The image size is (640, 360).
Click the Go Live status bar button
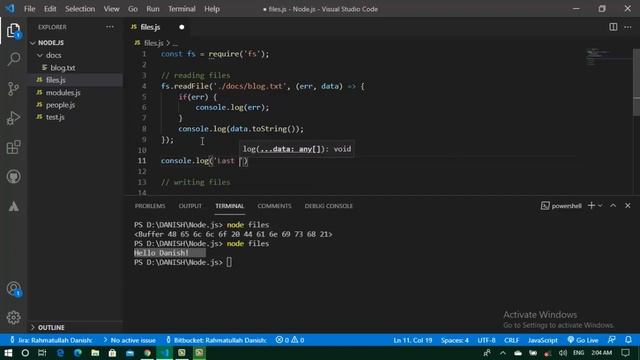583,340
